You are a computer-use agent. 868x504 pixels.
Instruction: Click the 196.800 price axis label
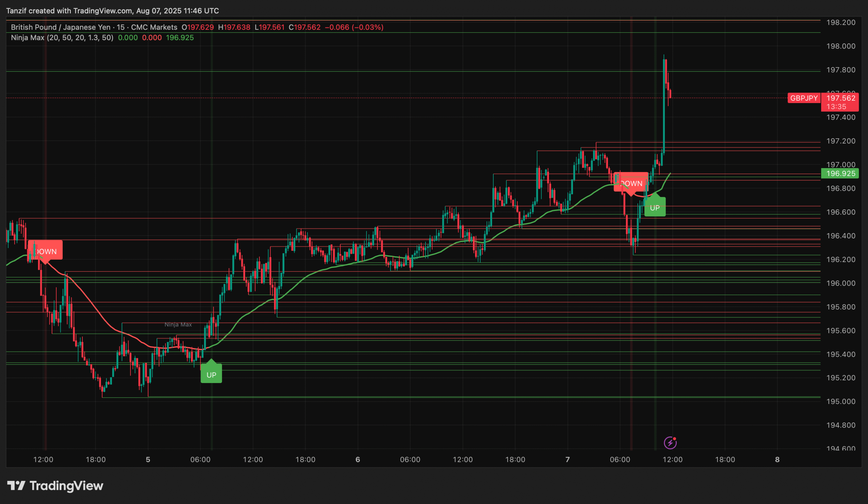pyautogui.click(x=841, y=188)
